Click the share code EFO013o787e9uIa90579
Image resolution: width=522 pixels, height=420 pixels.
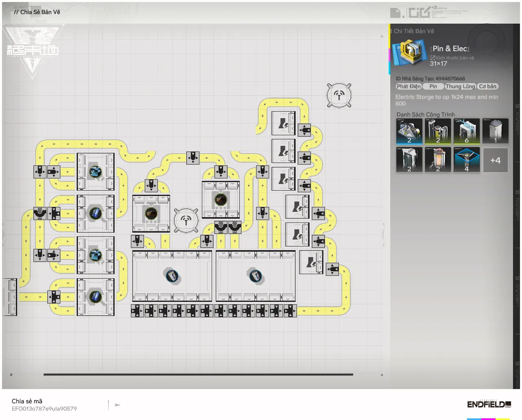[x=44, y=409]
